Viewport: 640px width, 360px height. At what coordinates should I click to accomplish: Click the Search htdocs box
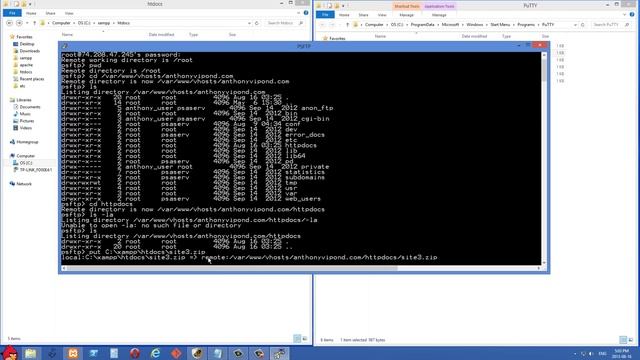coord(285,23)
